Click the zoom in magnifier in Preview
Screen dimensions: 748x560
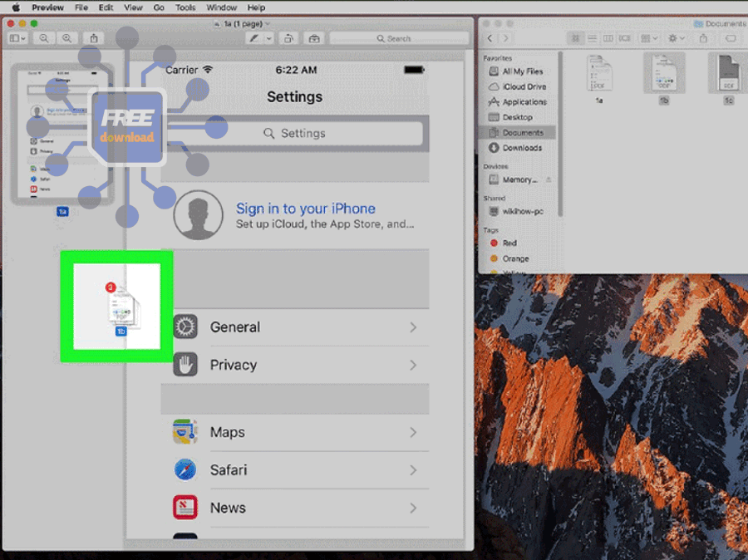66,38
